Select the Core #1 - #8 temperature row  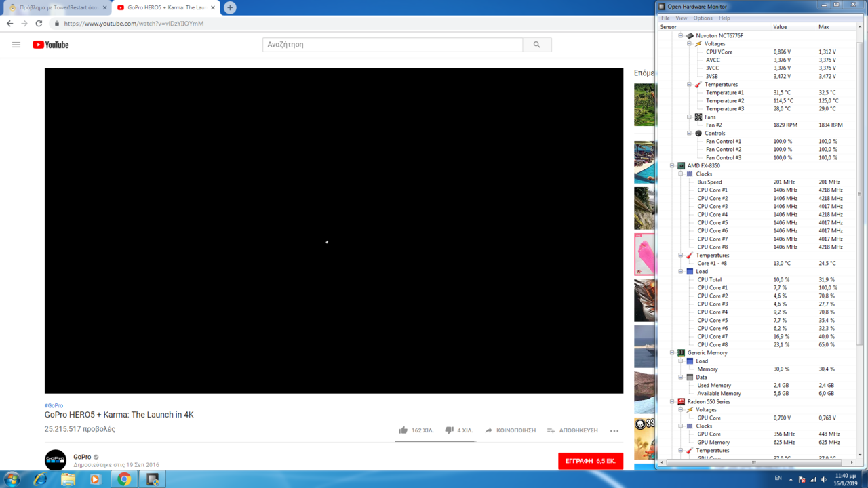coord(758,263)
